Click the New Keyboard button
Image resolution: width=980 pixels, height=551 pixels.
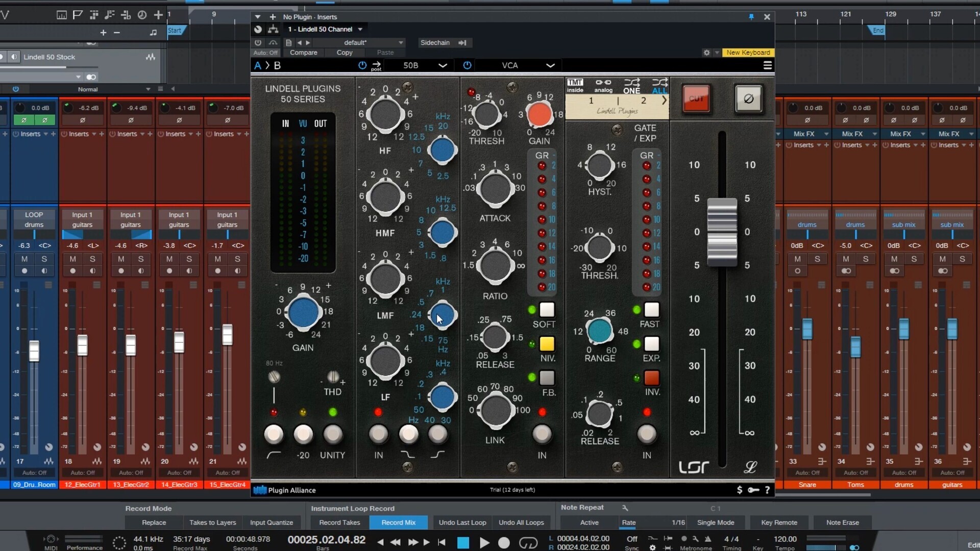coord(748,53)
